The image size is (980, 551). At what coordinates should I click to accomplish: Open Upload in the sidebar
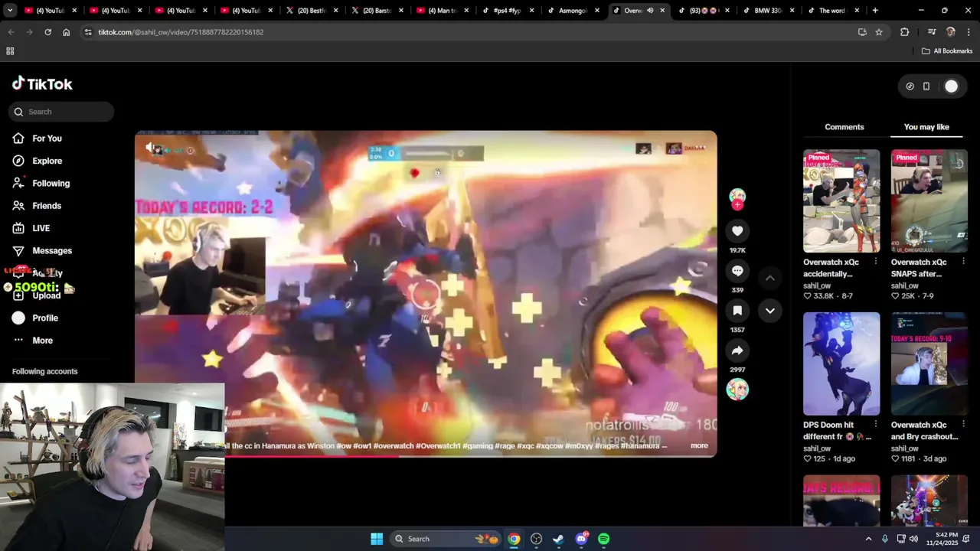(x=46, y=295)
